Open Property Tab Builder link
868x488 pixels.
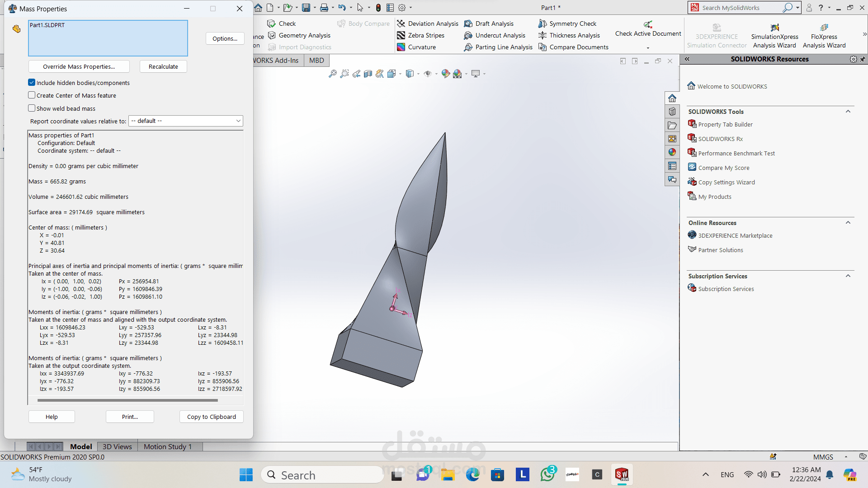[725, 125]
